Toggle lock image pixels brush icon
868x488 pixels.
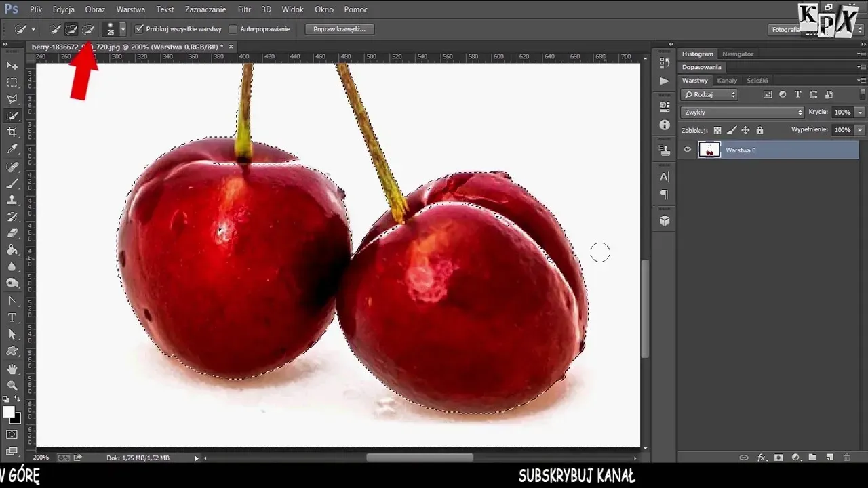732,130
